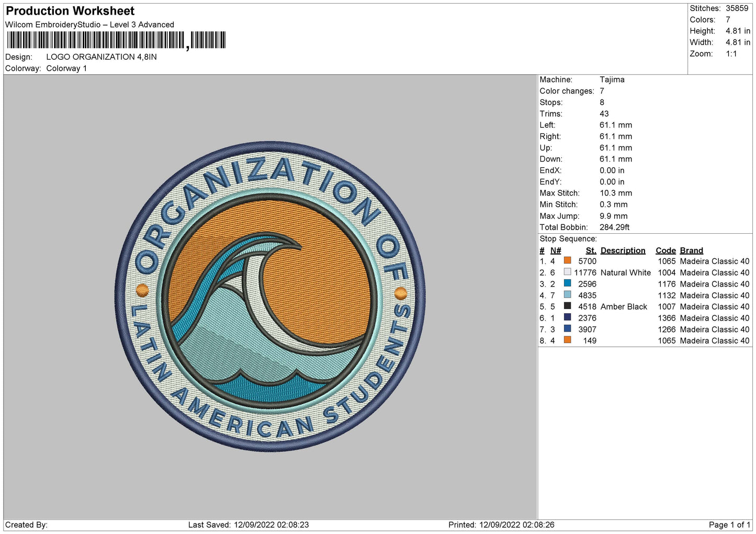Click the 'Created By:' label
The image size is (756, 534).
(26, 525)
